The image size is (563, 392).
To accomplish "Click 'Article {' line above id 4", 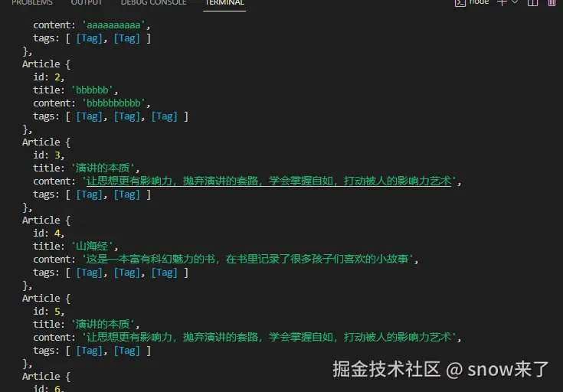I will coord(46,220).
